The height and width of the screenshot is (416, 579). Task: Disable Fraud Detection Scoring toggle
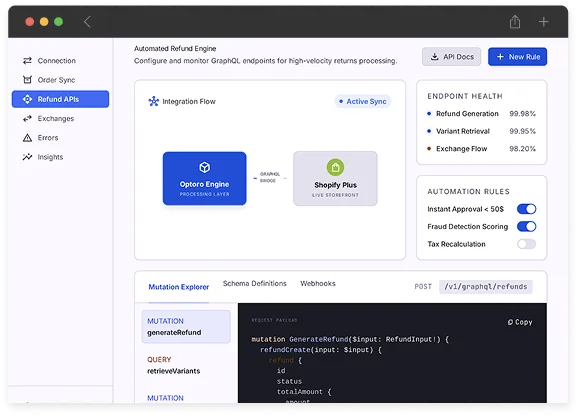pyautogui.click(x=527, y=226)
